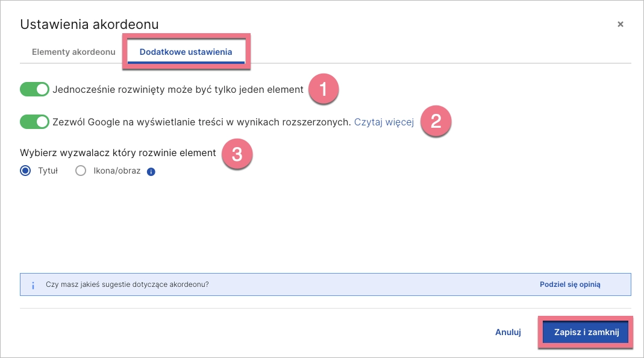
Task: Read more about Google content display
Action: point(384,121)
